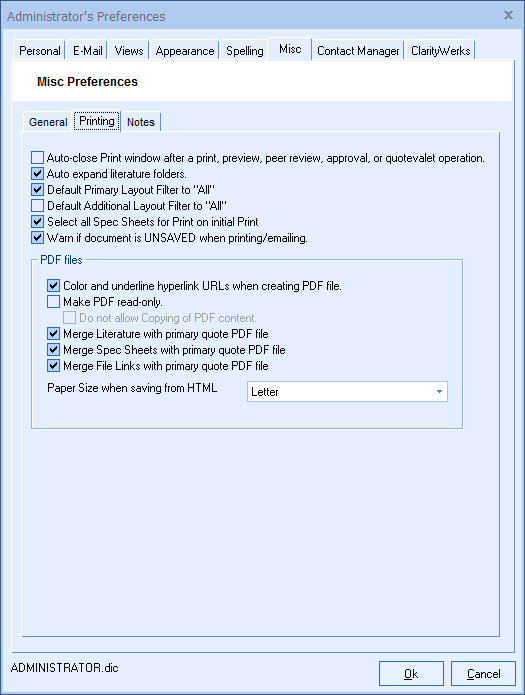Toggle Merge File Links with primary PDF
525x695 pixels.
point(53,366)
